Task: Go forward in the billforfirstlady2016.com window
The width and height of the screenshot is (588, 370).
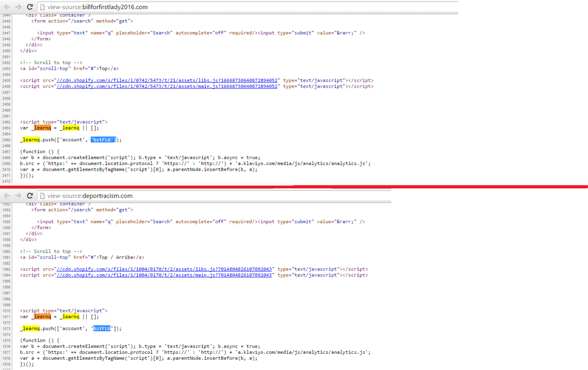Action: click(18, 7)
